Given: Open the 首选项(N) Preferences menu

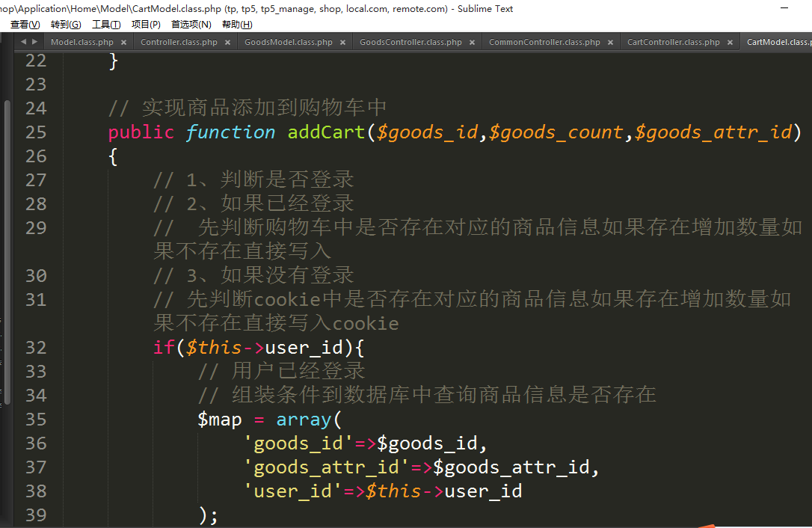Looking at the screenshot, I should pyautogui.click(x=191, y=25).
